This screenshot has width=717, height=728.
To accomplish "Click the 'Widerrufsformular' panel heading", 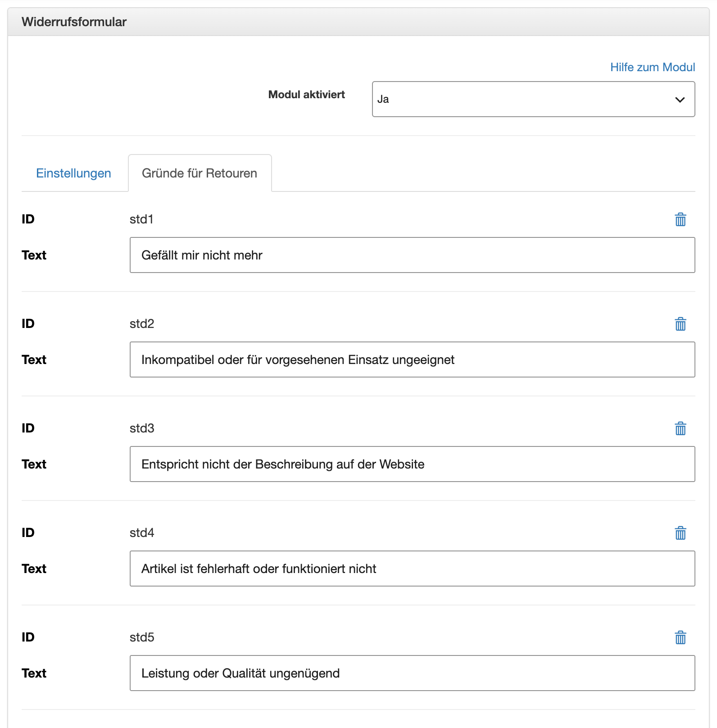I will [74, 22].
